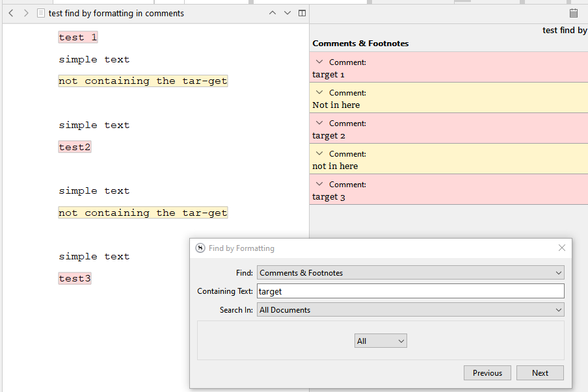
Task: Click highlighted 'test2' text in editor
Action: click(x=75, y=147)
